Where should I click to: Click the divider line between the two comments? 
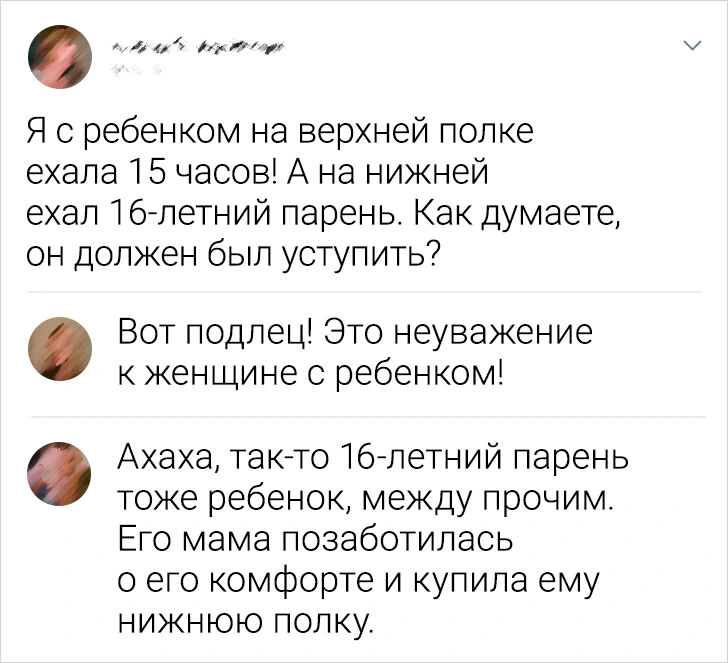click(368, 417)
